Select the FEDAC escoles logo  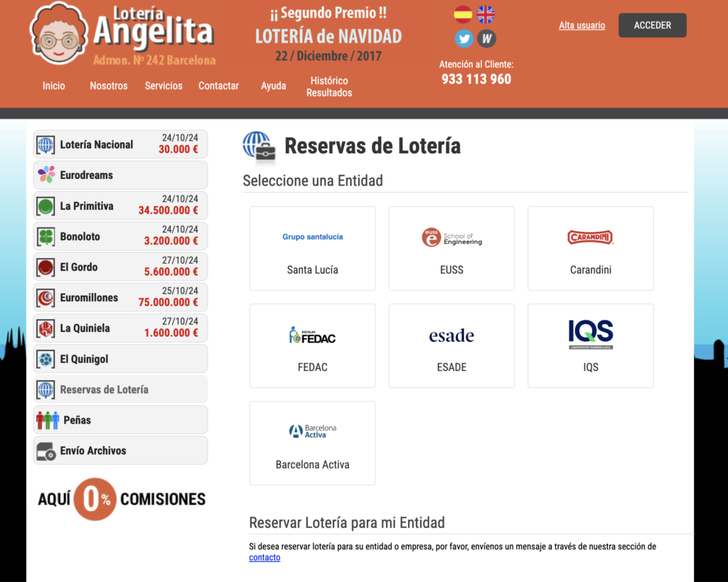(313, 335)
